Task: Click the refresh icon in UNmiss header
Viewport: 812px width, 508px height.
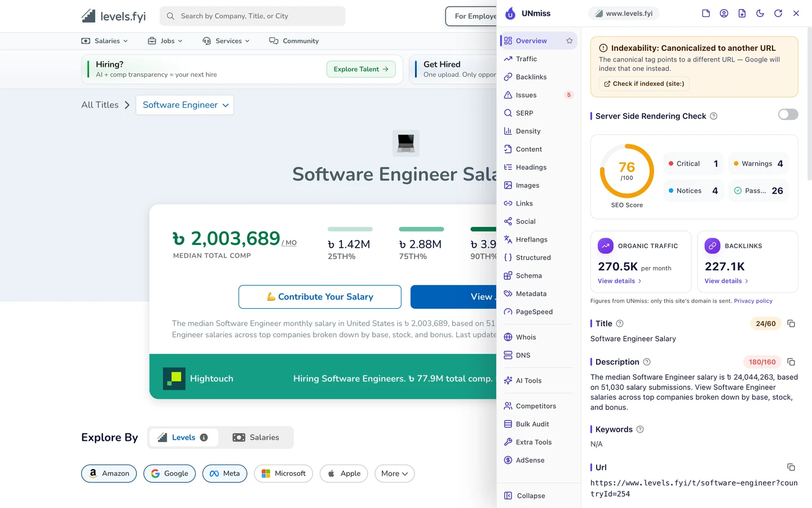Action: (778, 14)
